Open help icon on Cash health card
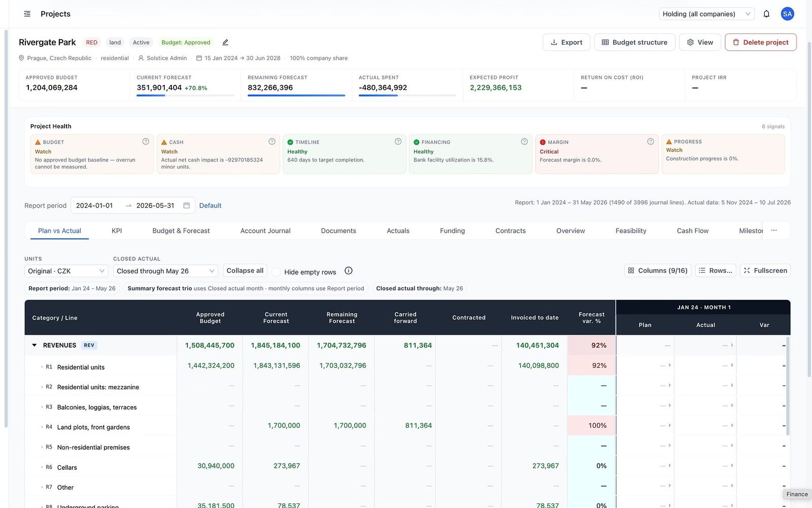 pyautogui.click(x=272, y=141)
